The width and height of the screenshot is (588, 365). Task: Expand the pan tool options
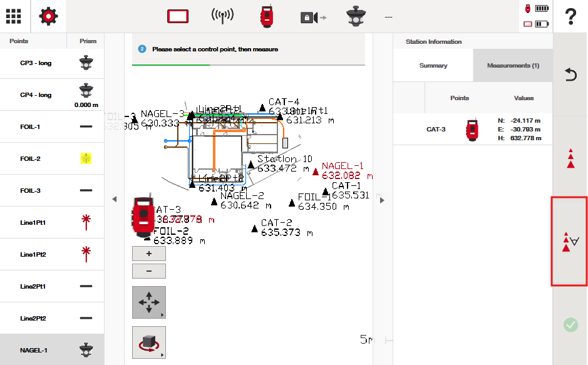[x=149, y=303]
